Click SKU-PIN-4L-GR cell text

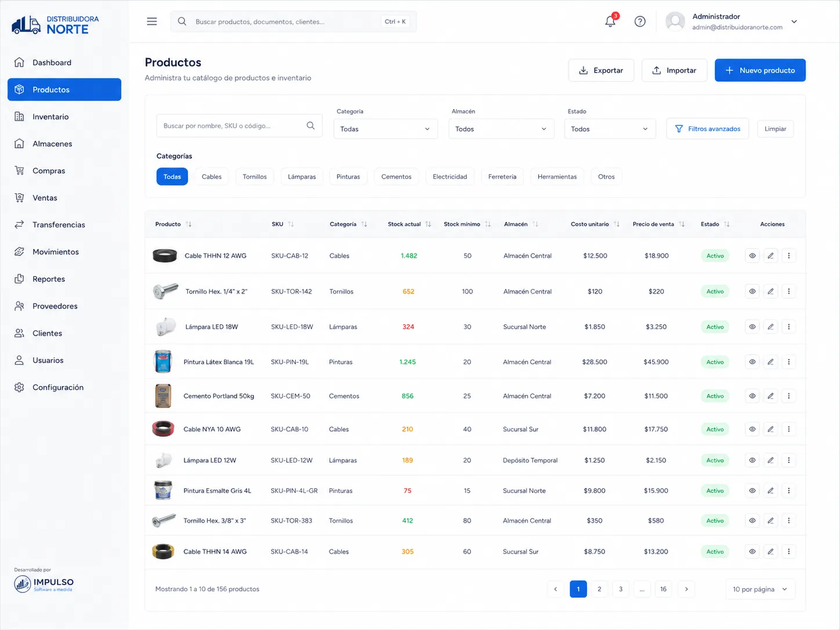tap(294, 491)
